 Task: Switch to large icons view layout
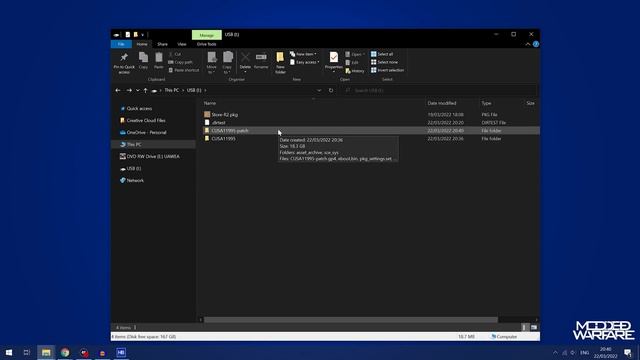pyautogui.click(x=534, y=327)
